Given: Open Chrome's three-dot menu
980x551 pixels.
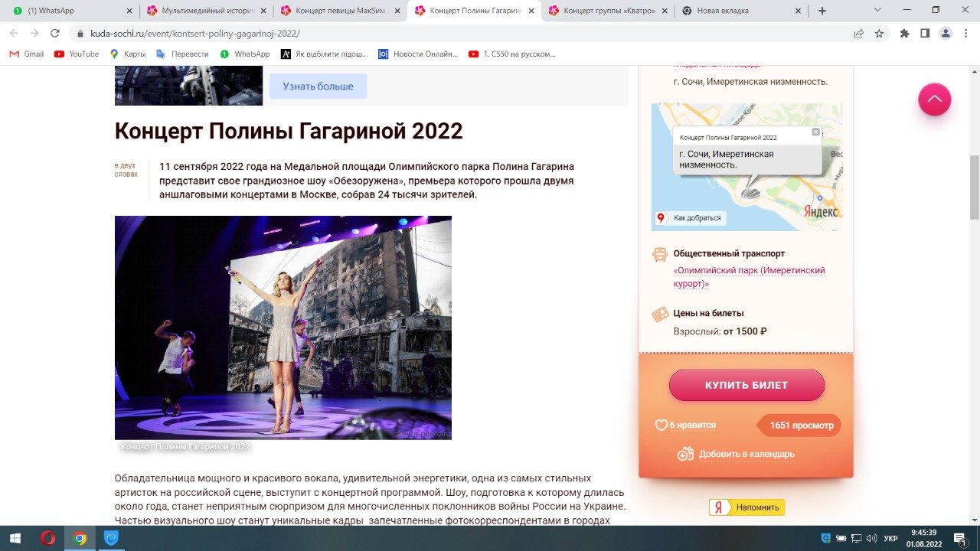Looking at the screenshot, I should [x=965, y=34].
